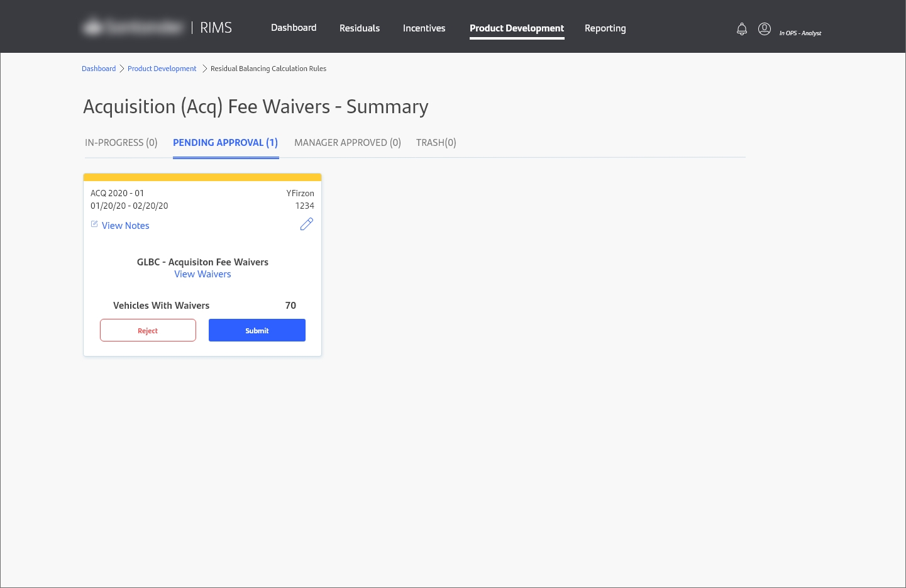Go to Residuals in the top navigation
Image resolution: width=906 pixels, height=588 pixels.
click(360, 28)
